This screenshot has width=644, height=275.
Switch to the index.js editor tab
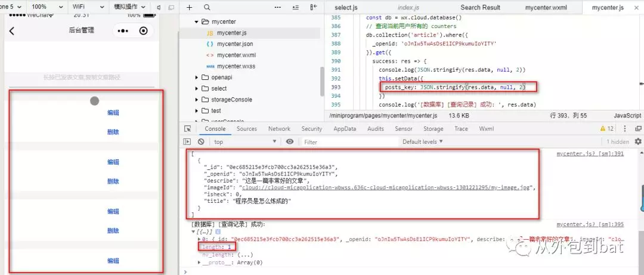(x=408, y=7)
